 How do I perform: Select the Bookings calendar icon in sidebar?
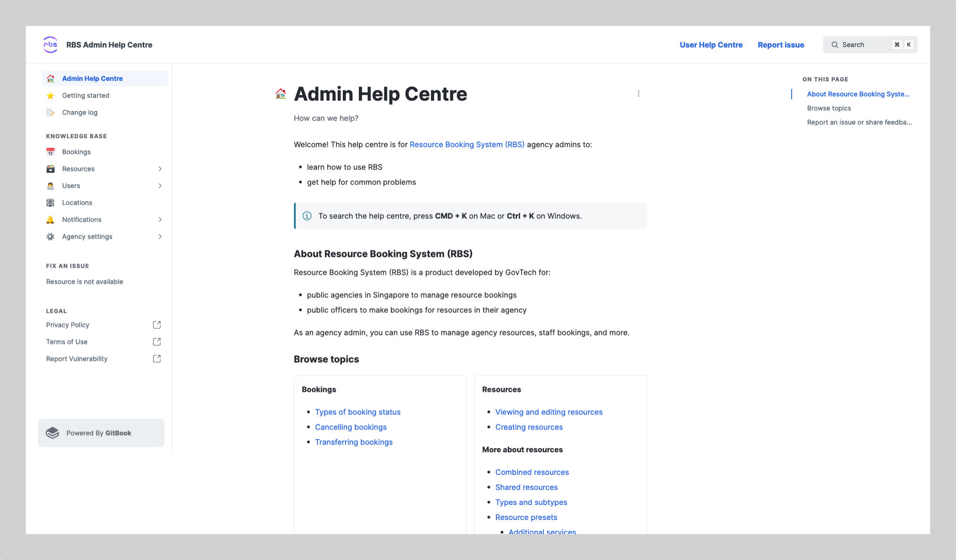[x=51, y=152]
